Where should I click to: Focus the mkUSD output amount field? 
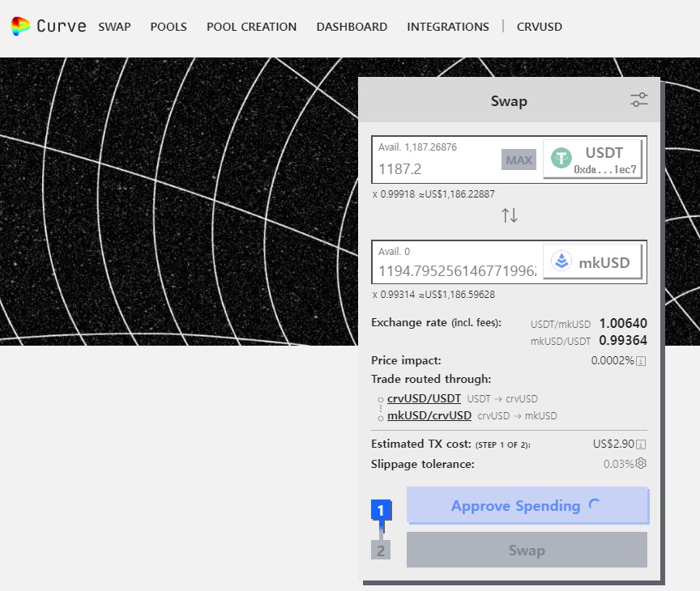tap(458, 270)
